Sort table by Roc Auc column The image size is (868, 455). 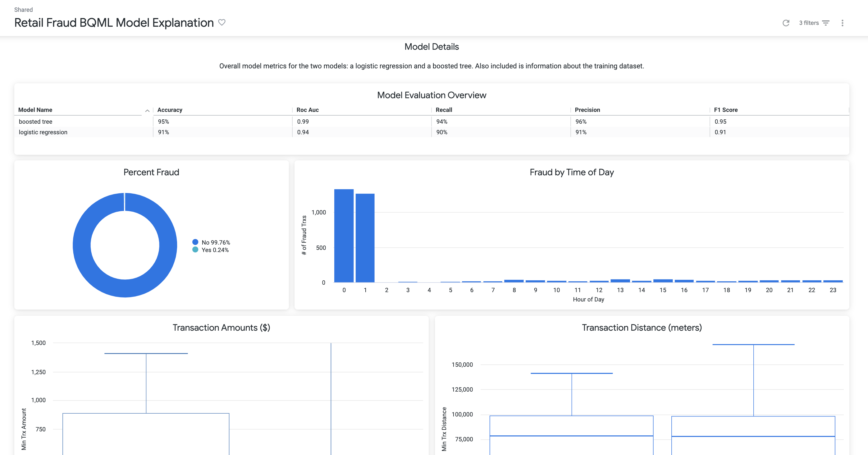tap(307, 110)
